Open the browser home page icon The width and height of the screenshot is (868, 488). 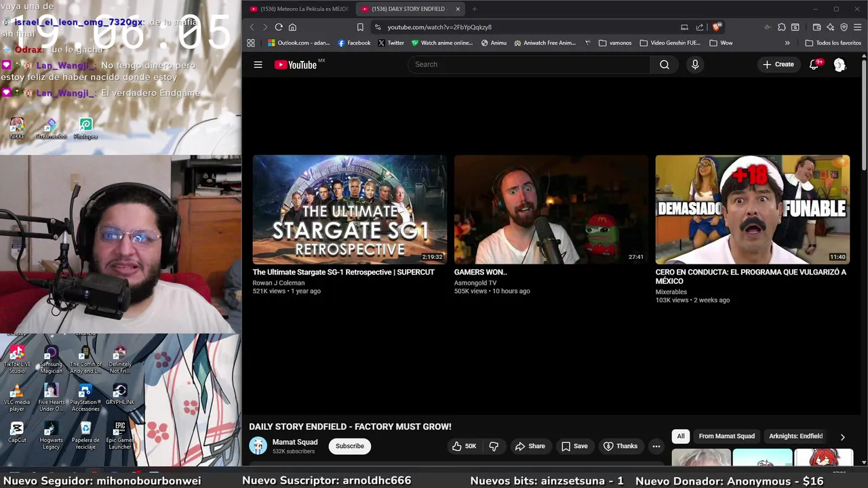pyautogui.click(x=292, y=27)
